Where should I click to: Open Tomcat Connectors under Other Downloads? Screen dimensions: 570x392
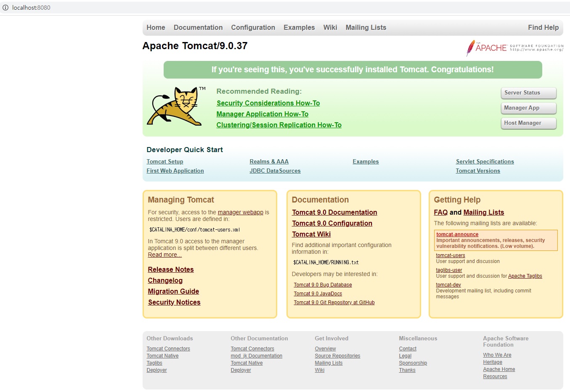coord(168,349)
